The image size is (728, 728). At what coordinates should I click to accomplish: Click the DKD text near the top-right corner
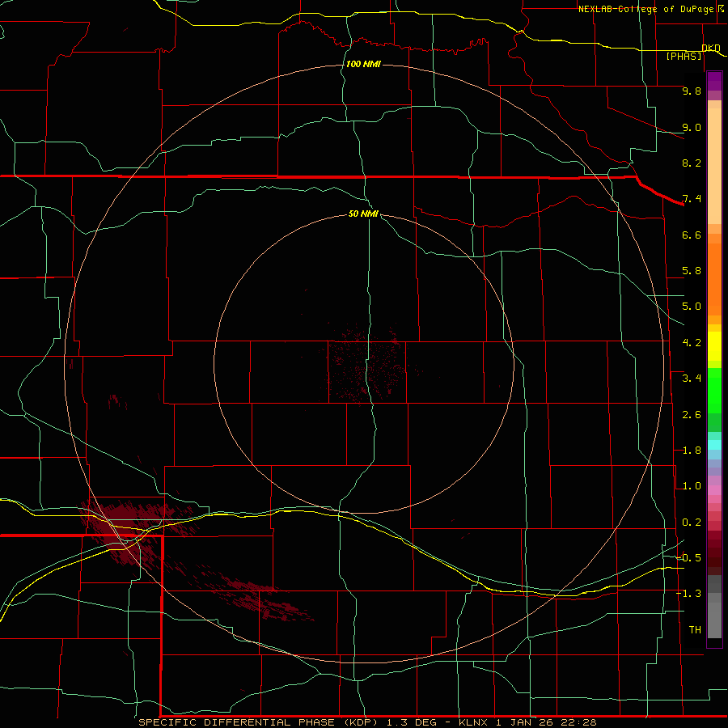(711, 48)
